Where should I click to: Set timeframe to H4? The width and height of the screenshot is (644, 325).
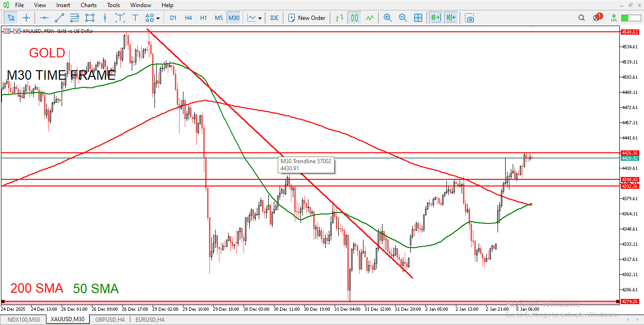tap(188, 18)
